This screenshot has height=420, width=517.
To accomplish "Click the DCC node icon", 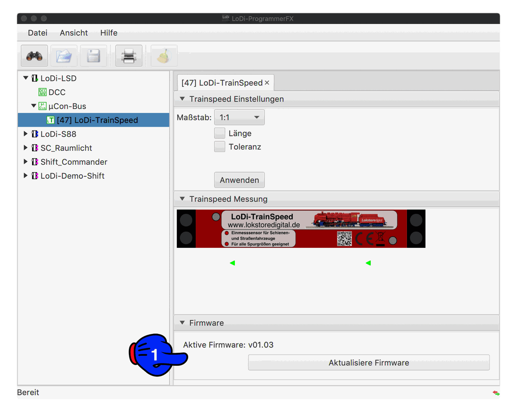I will 42,92.
